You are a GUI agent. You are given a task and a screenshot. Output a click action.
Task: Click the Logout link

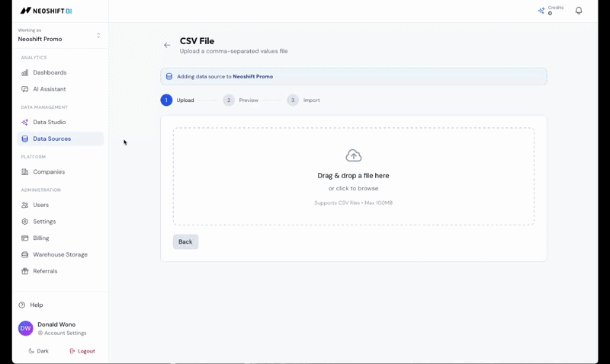82,351
